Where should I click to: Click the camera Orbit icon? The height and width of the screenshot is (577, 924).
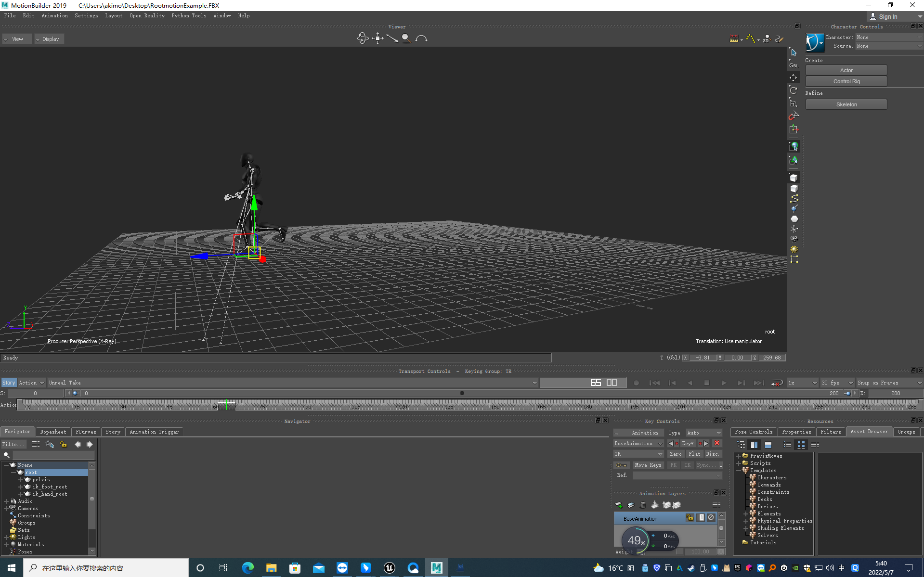coord(362,38)
